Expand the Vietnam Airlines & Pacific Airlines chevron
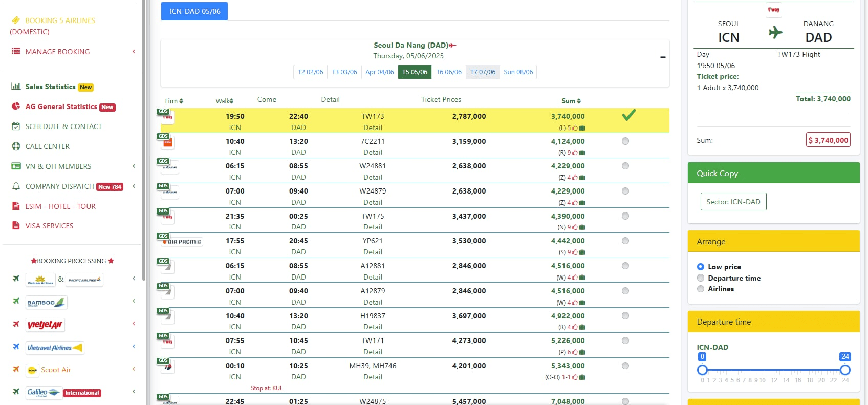 click(x=134, y=278)
